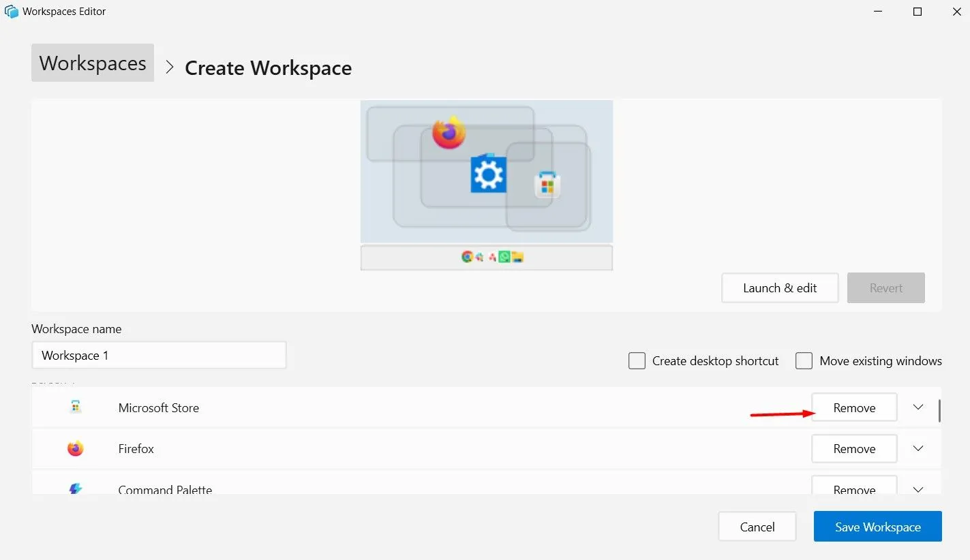The width and height of the screenshot is (970, 560).
Task: Click the Workspace name text field
Action: click(x=159, y=355)
